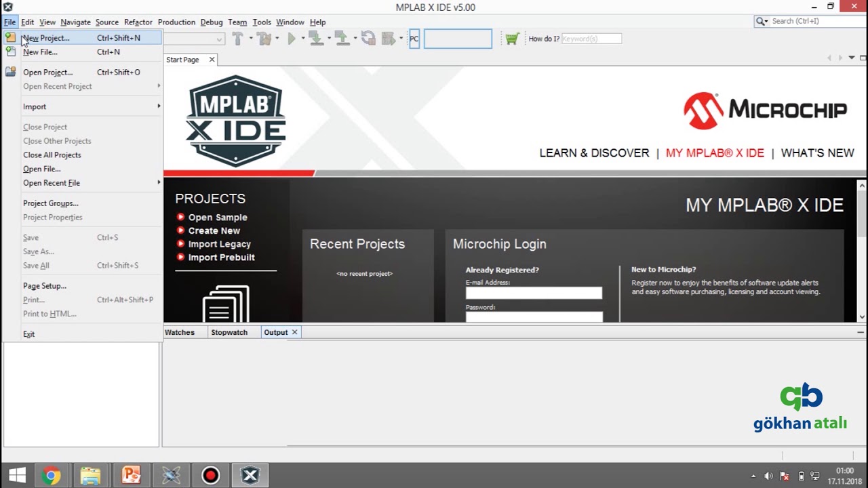Click the Microchip logo on Start Page
The image size is (868, 488).
[765, 110]
